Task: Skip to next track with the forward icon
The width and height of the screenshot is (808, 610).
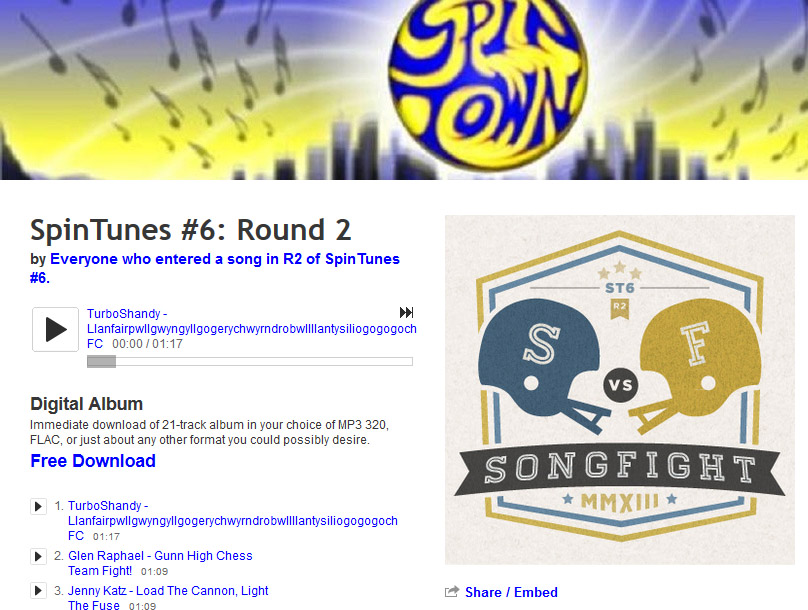Action: [406, 312]
